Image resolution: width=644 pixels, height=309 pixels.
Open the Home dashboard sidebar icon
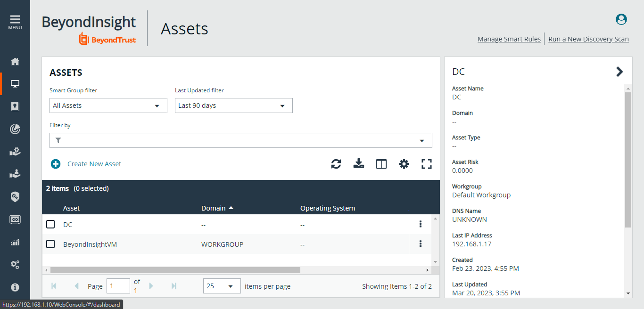pyautogui.click(x=15, y=61)
